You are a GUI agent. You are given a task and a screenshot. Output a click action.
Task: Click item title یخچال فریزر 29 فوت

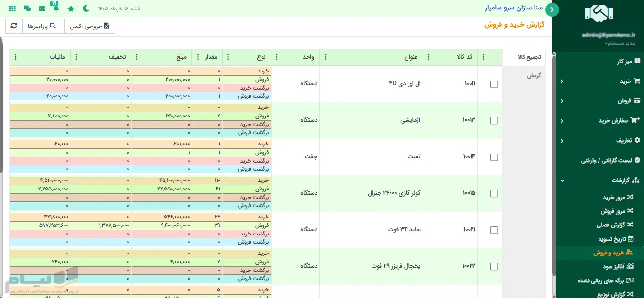pos(396,266)
